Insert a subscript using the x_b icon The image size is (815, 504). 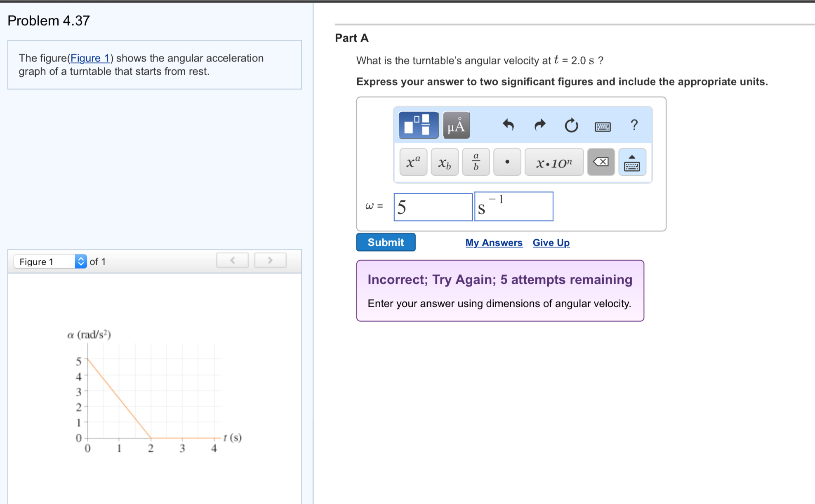[444, 162]
